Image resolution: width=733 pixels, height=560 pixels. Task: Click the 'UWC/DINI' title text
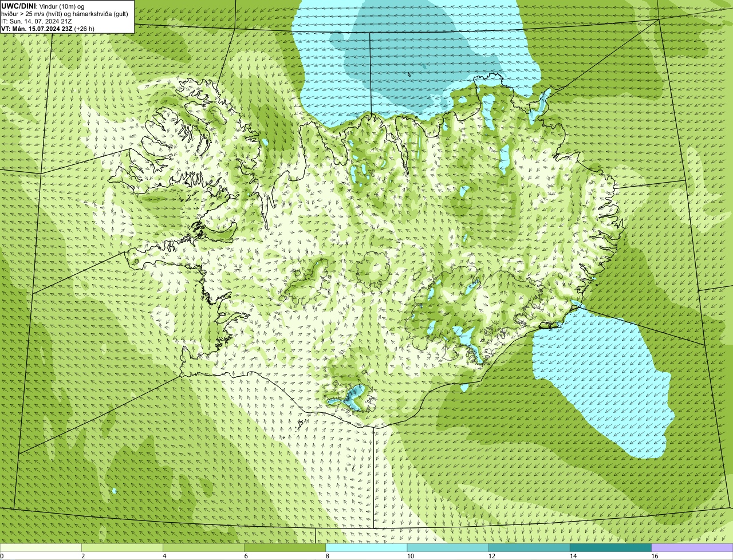coord(18,6)
